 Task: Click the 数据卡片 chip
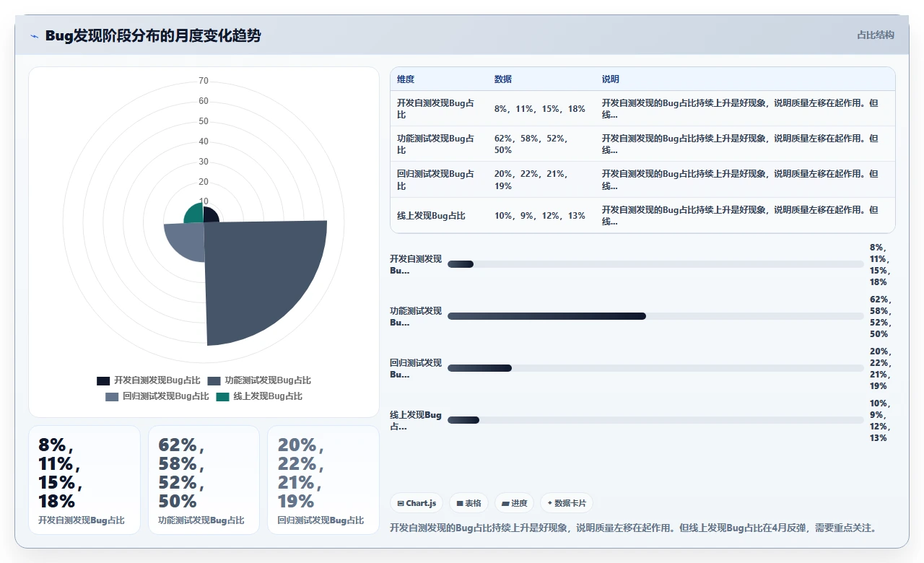567,503
